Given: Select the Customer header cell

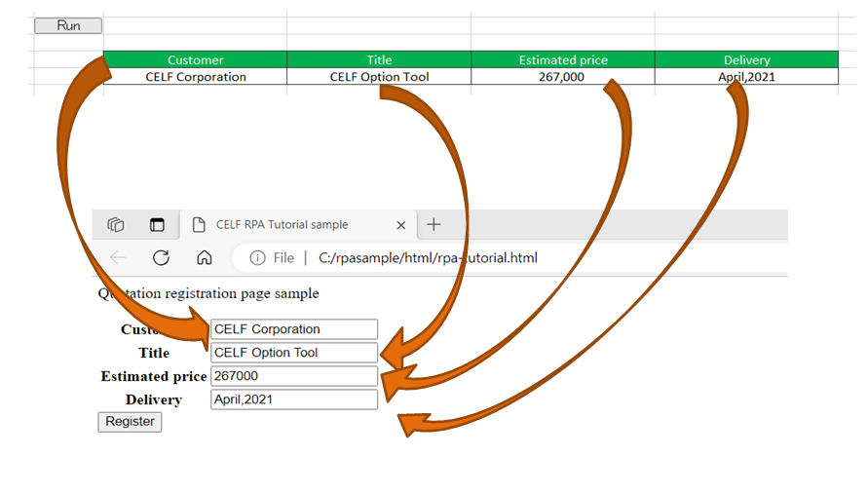Looking at the screenshot, I should pos(195,59).
